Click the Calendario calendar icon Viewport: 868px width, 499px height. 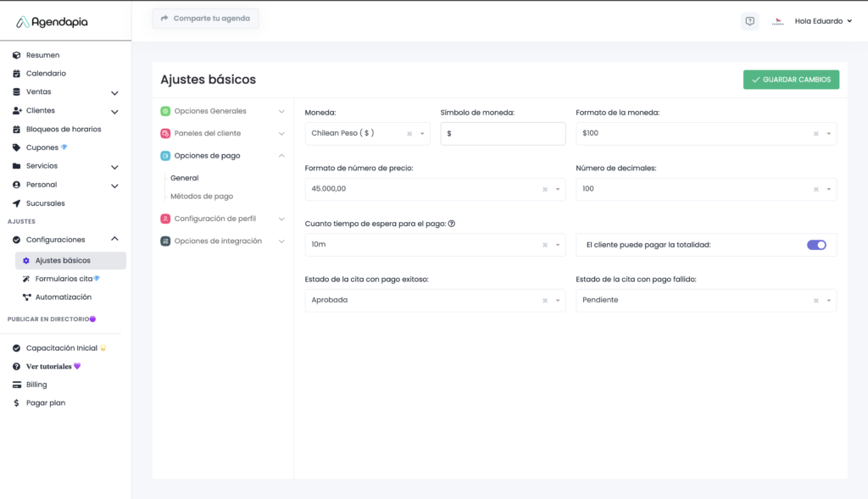point(17,74)
